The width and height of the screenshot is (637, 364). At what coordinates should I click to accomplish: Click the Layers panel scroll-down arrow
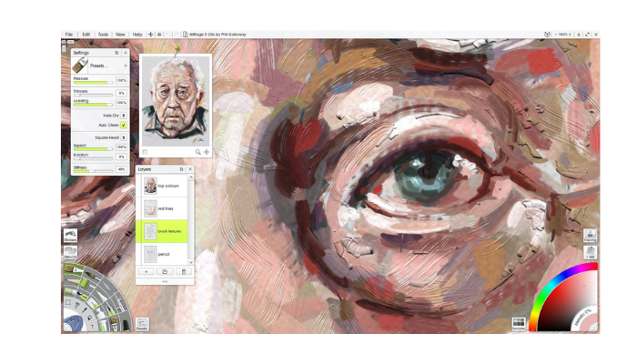click(190, 262)
